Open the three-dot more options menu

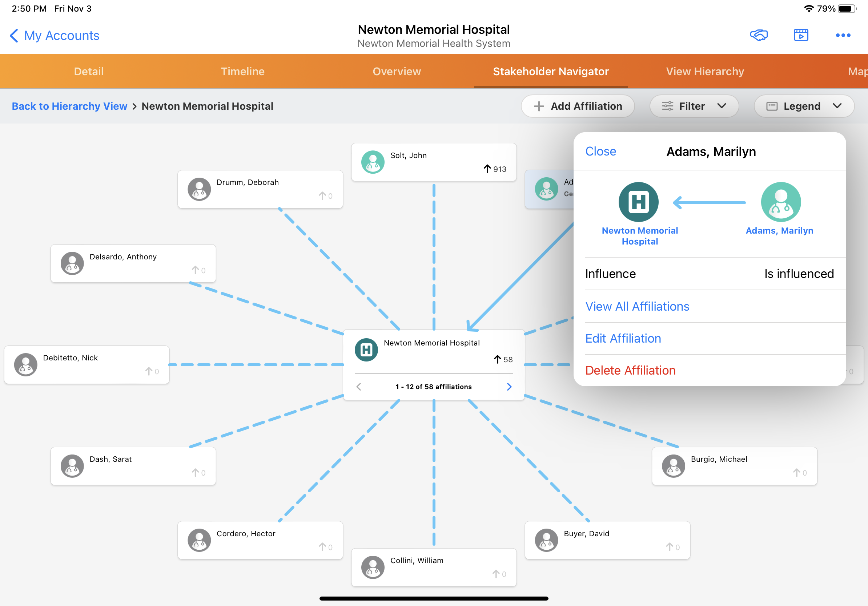(843, 35)
